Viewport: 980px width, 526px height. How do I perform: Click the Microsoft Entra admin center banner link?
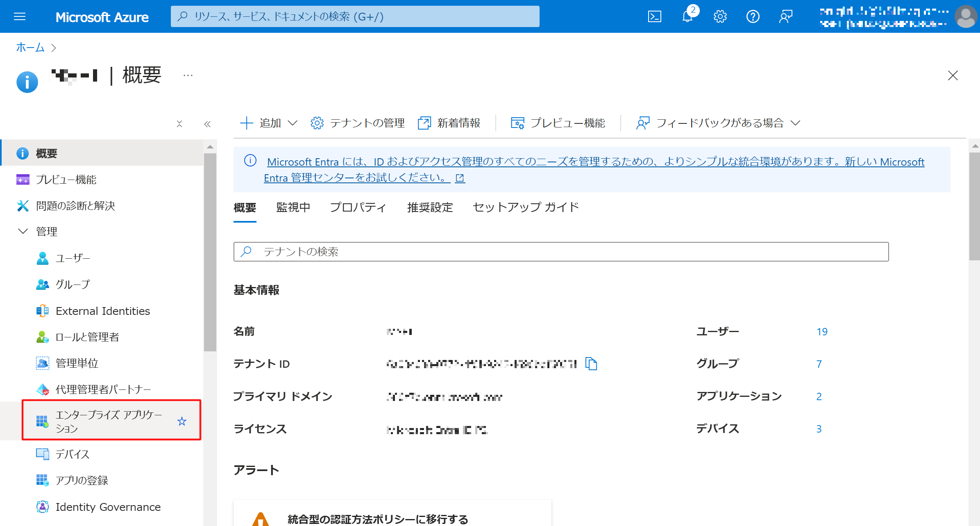pos(594,170)
